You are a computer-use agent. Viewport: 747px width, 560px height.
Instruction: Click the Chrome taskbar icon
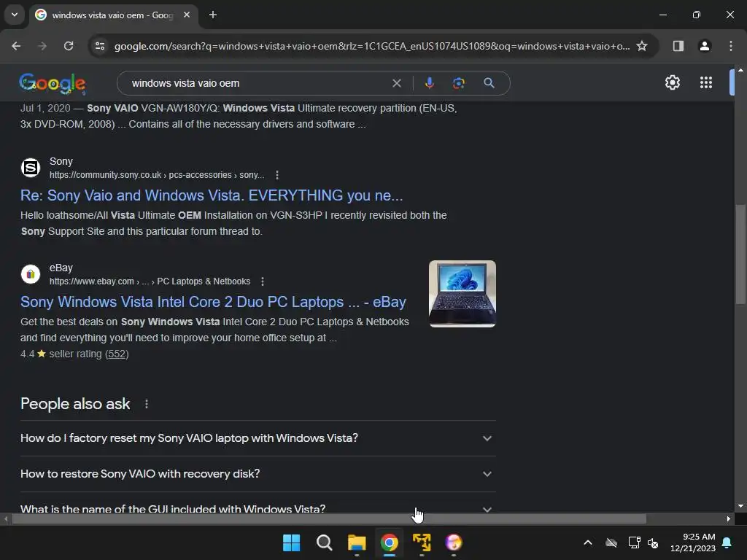click(390, 542)
